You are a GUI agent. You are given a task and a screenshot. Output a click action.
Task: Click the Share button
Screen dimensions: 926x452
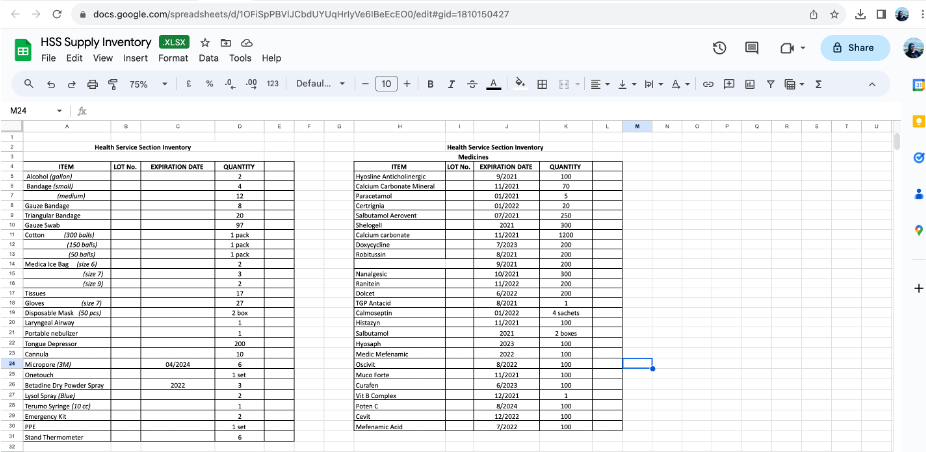click(855, 48)
